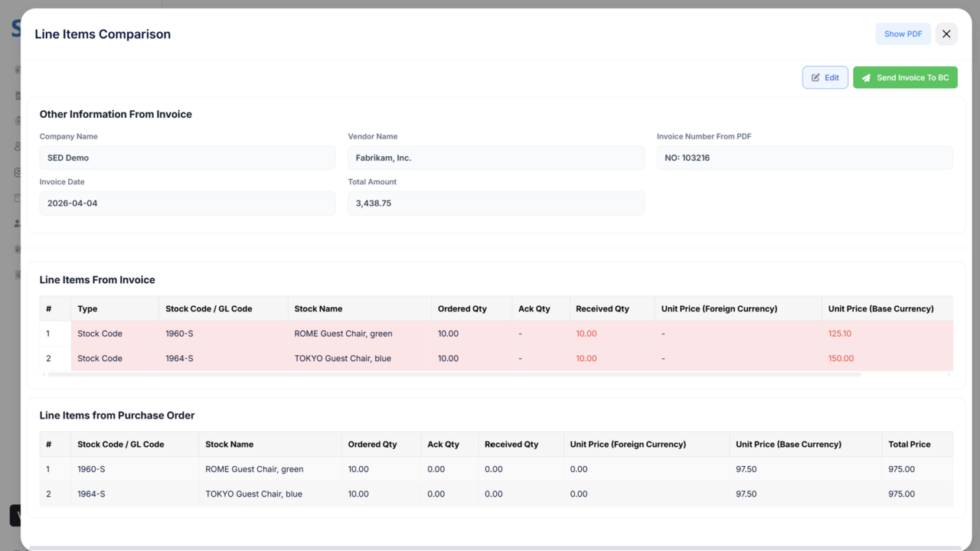980x551 pixels.
Task: Click 1960-S in purchase order table
Action: 91,469
